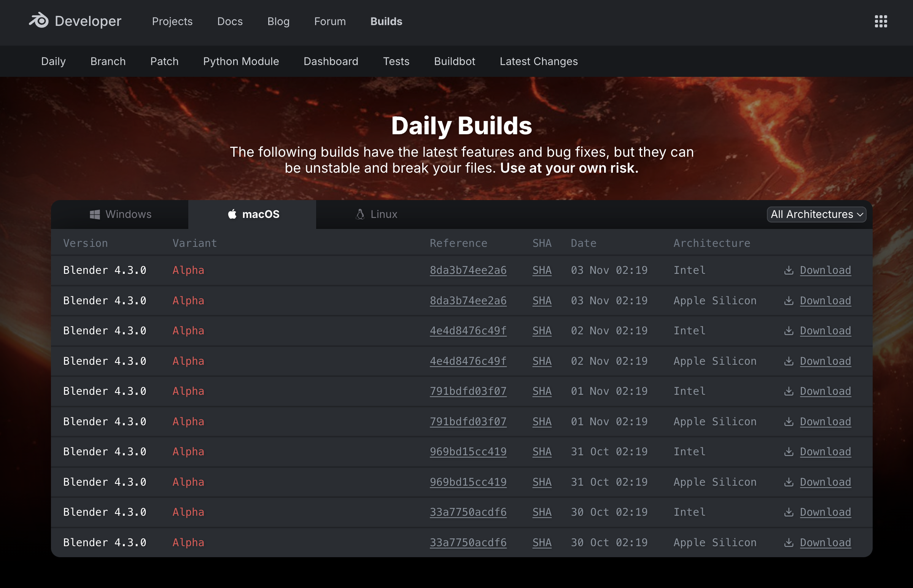
Task: Click the Blender Developer logo
Action: (x=75, y=21)
